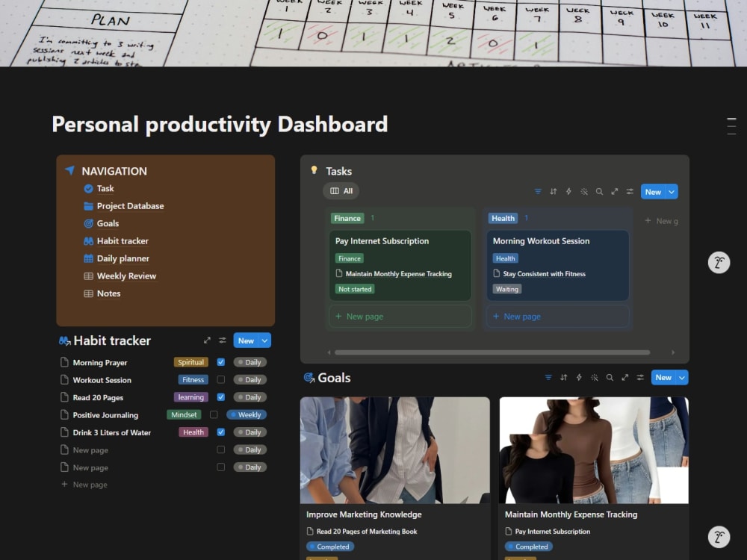Image resolution: width=747 pixels, height=560 pixels.
Task: Open the Goals New button dropdown arrow
Action: (x=682, y=378)
